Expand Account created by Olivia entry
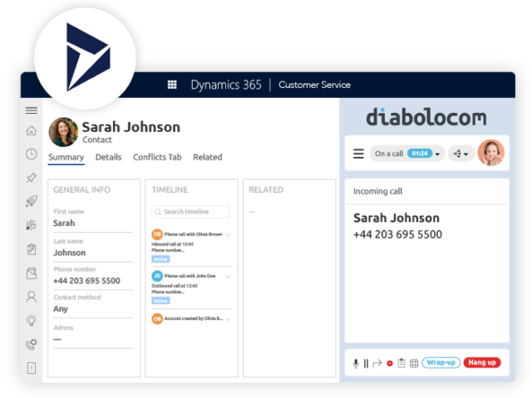The width and height of the screenshot is (532, 398). (x=229, y=319)
